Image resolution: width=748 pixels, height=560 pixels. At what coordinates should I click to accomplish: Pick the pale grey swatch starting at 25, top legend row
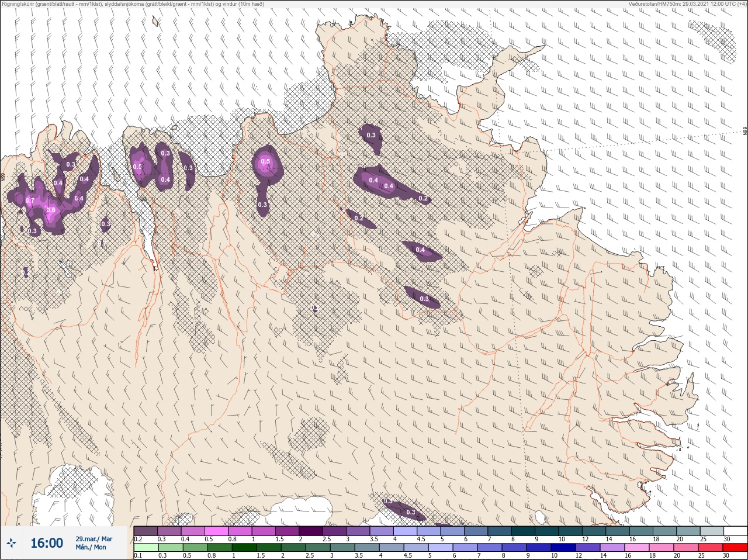pyautogui.click(x=712, y=531)
